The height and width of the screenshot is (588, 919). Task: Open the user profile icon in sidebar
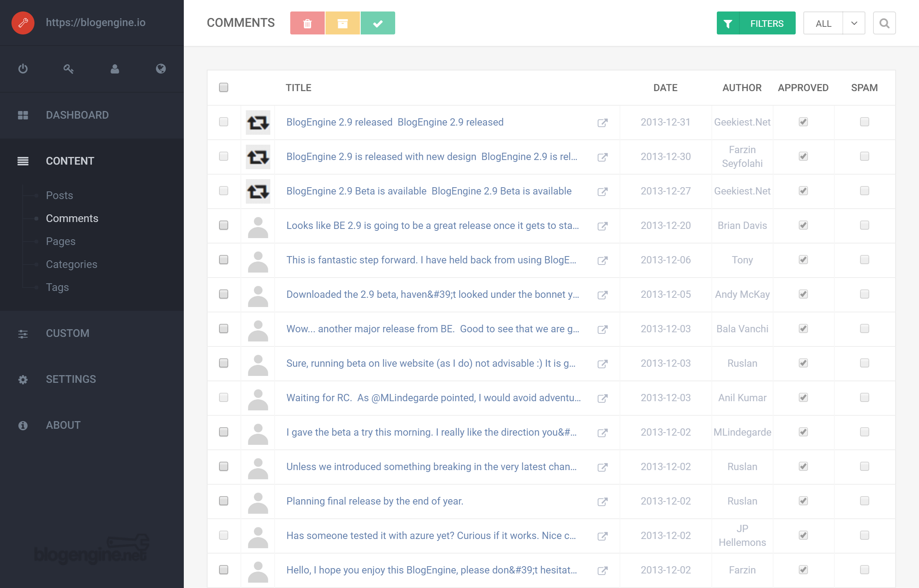pyautogui.click(x=115, y=69)
